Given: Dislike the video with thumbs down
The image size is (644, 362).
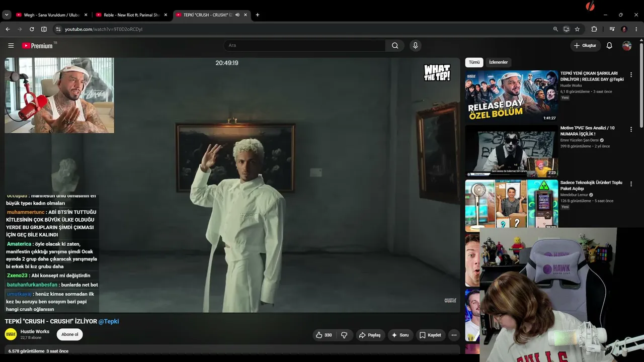Looking at the screenshot, I should pos(344,335).
